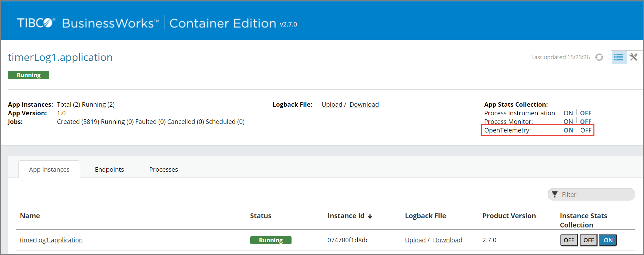This screenshot has width=644, height=255.
Task: Select the App Instances tab
Action: tap(49, 169)
